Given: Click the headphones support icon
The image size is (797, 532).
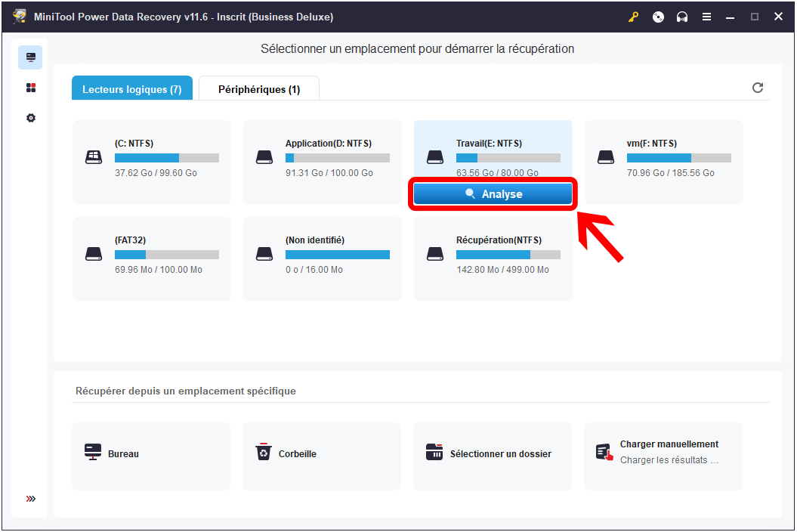Looking at the screenshot, I should point(682,17).
